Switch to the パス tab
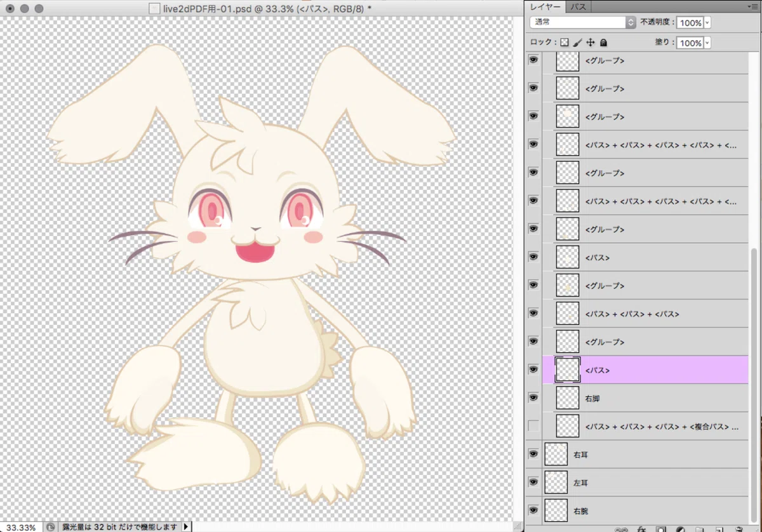 [x=578, y=7]
